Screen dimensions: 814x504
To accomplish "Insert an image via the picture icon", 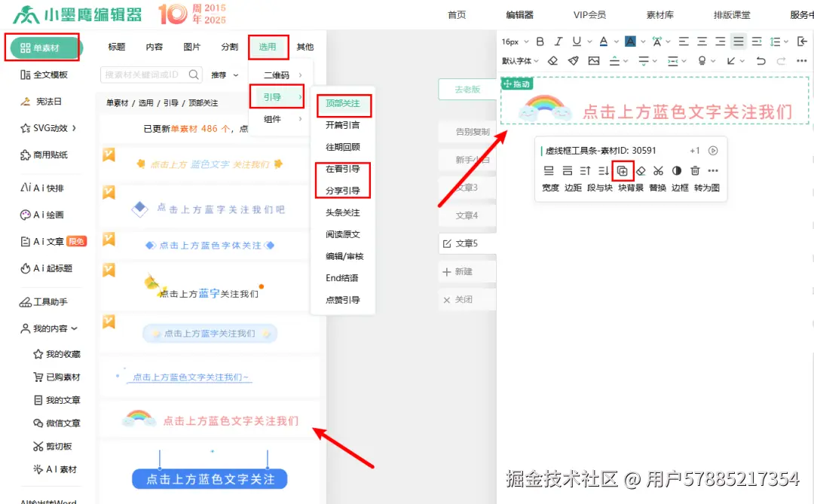I will click(x=594, y=61).
